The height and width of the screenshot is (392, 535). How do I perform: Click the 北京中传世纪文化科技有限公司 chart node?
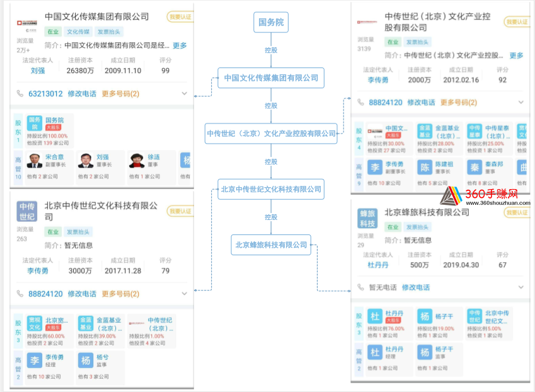pyautogui.click(x=271, y=189)
